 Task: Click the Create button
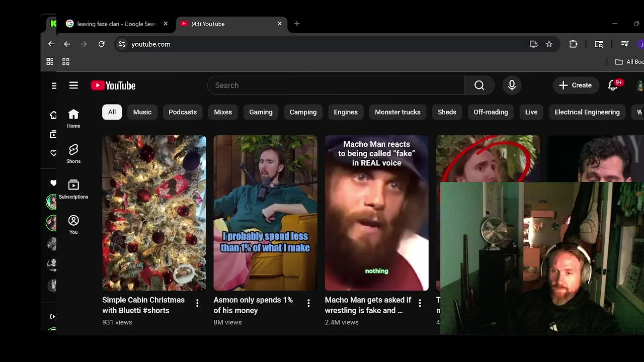pos(575,85)
